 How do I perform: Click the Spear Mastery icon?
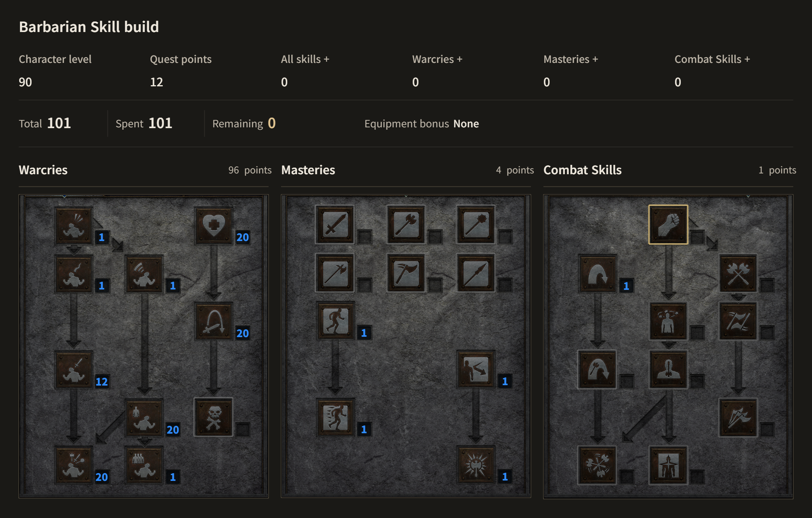tap(476, 273)
